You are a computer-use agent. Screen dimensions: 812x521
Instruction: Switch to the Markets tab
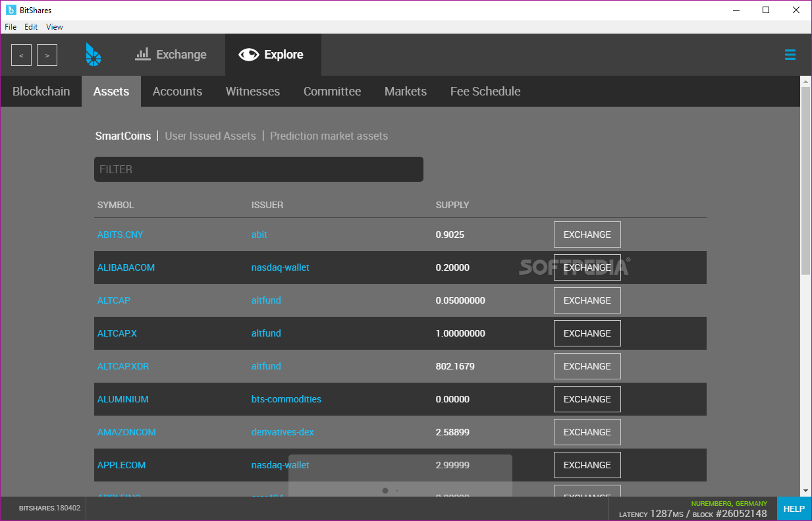(406, 92)
